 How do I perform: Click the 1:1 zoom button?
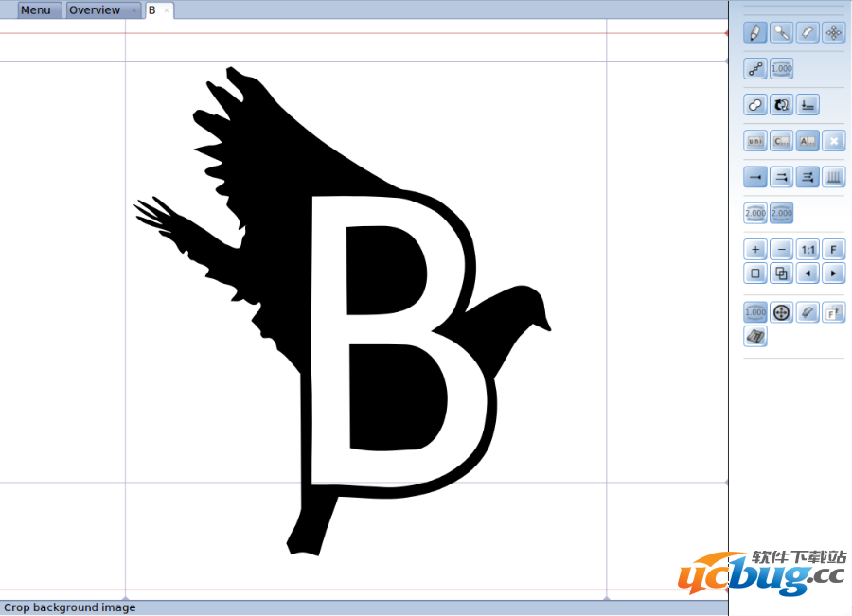(808, 250)
